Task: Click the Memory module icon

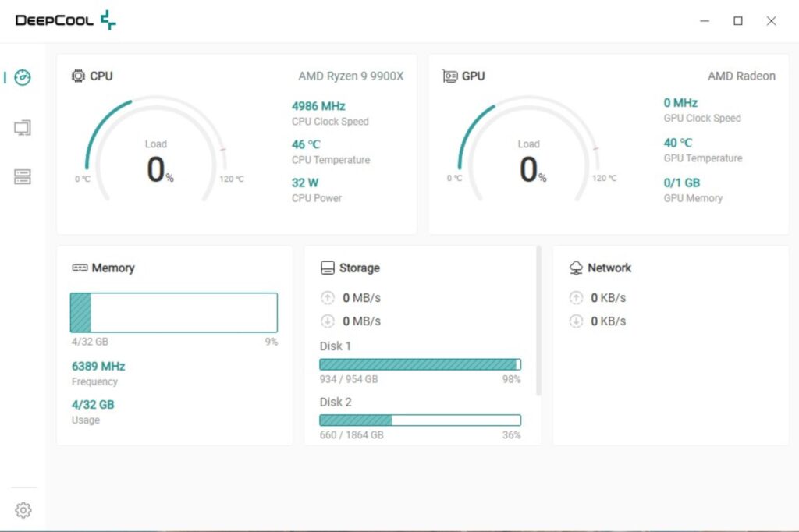Action: [x=80, y=268]
